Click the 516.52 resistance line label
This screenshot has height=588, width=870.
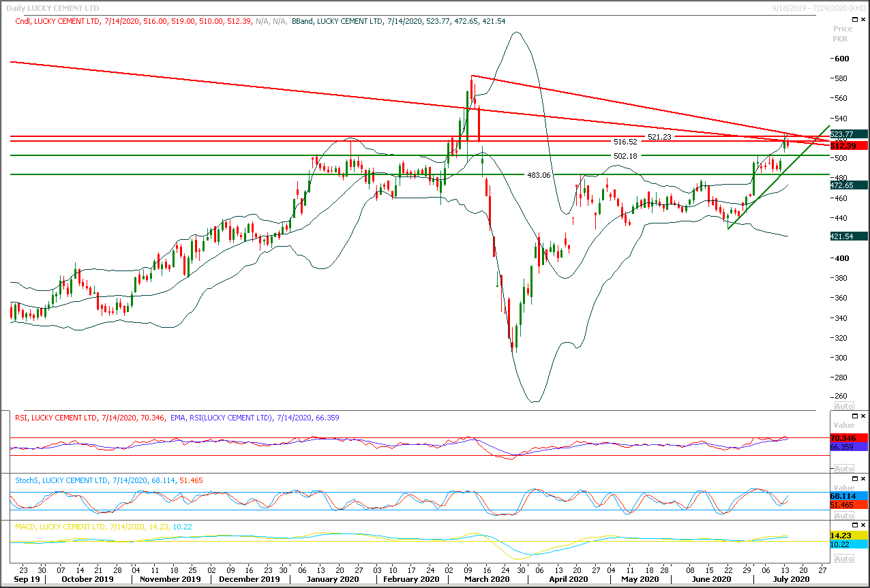pos(625,142)
